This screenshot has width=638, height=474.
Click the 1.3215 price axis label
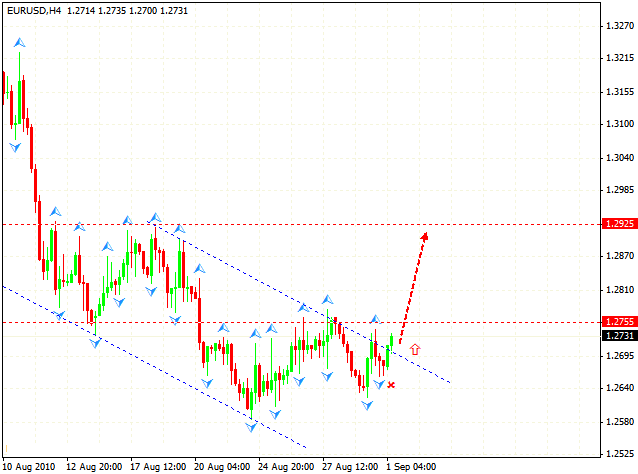pos(620,58)
